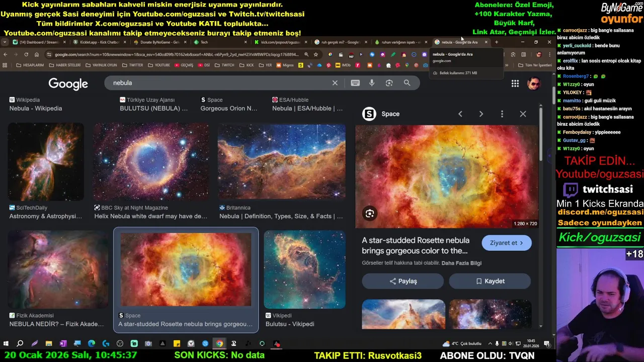Open the Windows Start menu
Image resolution: width=644 pixels, height=362 pixels.
point(6,344)
